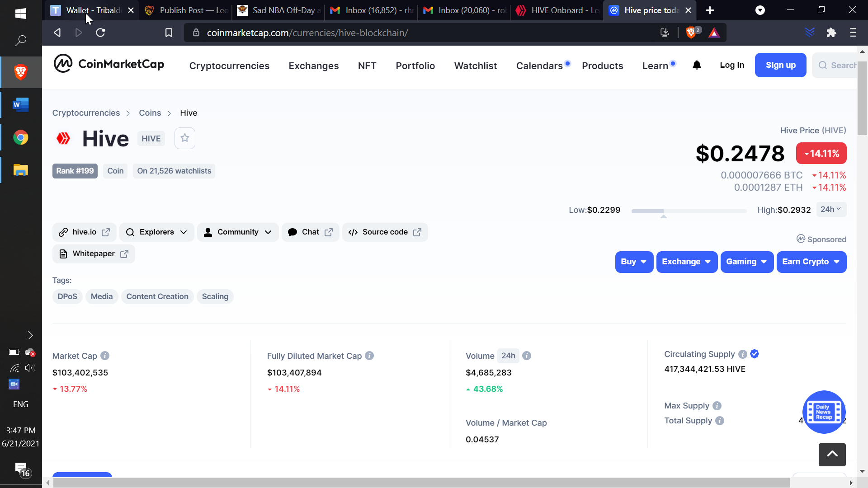This screenshot has height=488, width=868.
Task: Show Total Supply info icon
Action: point(720,421)
